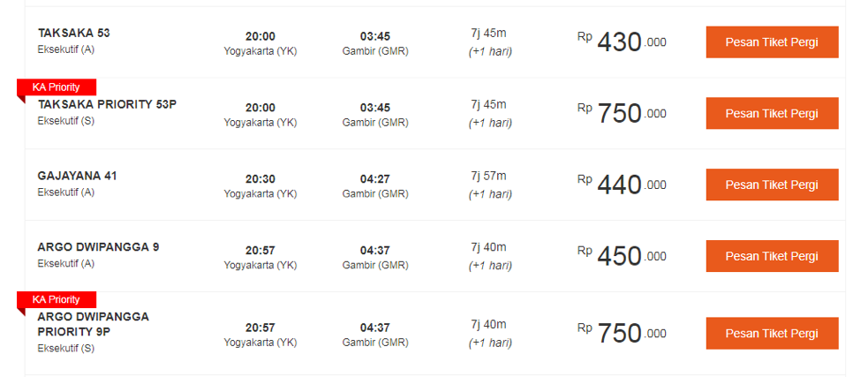Viewport: 868px width, 377px height.
Task: Click the KA Priority badge above Taksaka Priority
Action: tap(57, 87)
